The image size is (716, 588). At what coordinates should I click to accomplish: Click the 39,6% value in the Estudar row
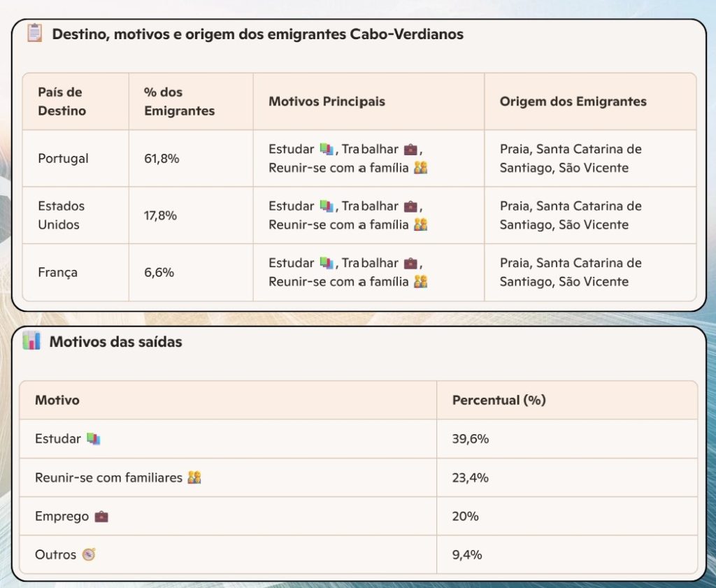(x=470, y=439)
